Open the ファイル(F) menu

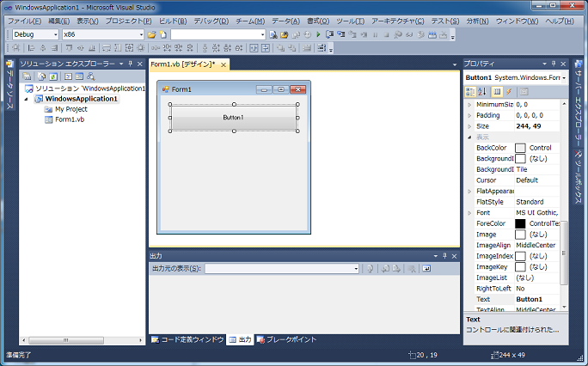point(25,21)
